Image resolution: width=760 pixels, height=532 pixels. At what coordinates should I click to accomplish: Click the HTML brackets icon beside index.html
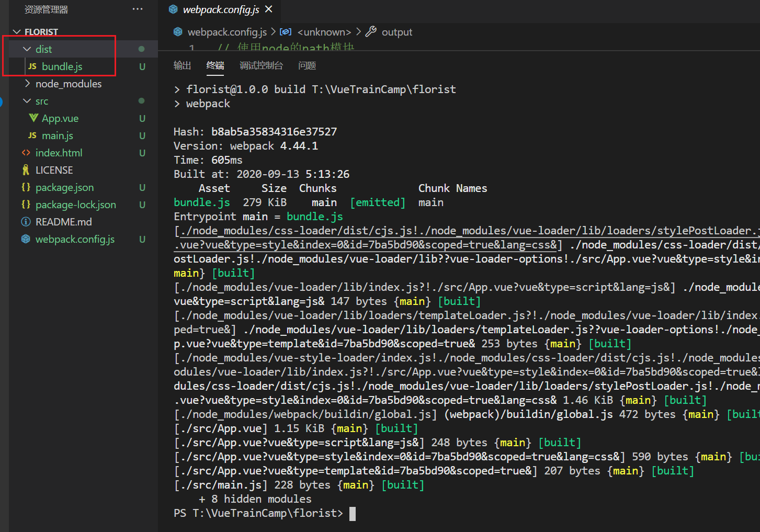point(26,153)
